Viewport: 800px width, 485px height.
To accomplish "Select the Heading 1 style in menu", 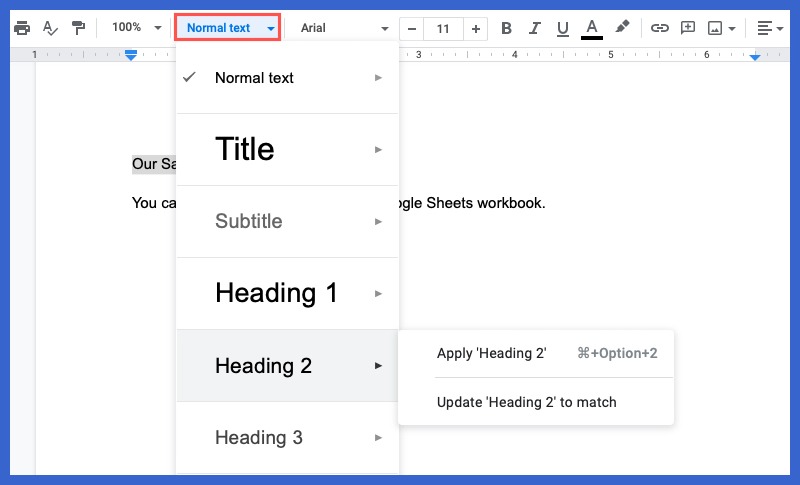I will 287,293.
